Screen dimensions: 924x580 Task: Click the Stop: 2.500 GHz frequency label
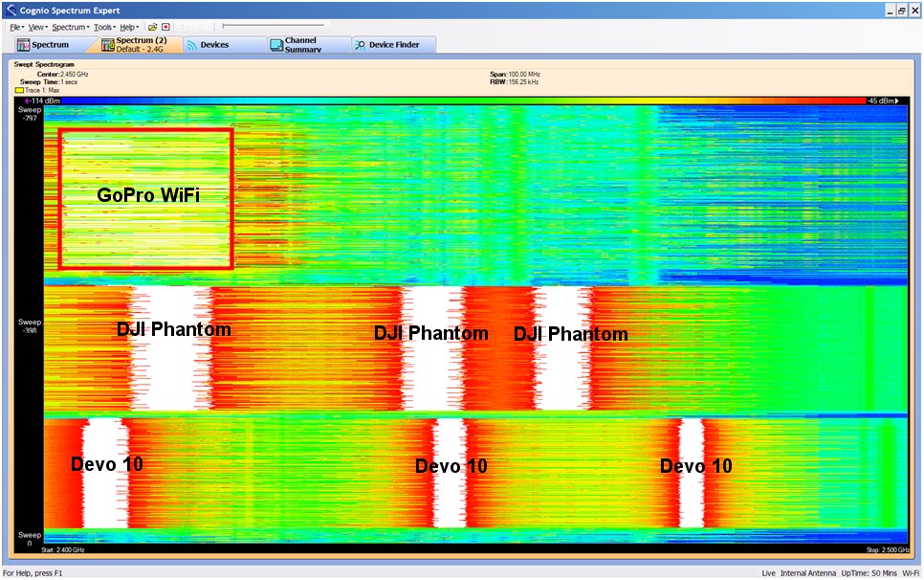tap(888, 550)
